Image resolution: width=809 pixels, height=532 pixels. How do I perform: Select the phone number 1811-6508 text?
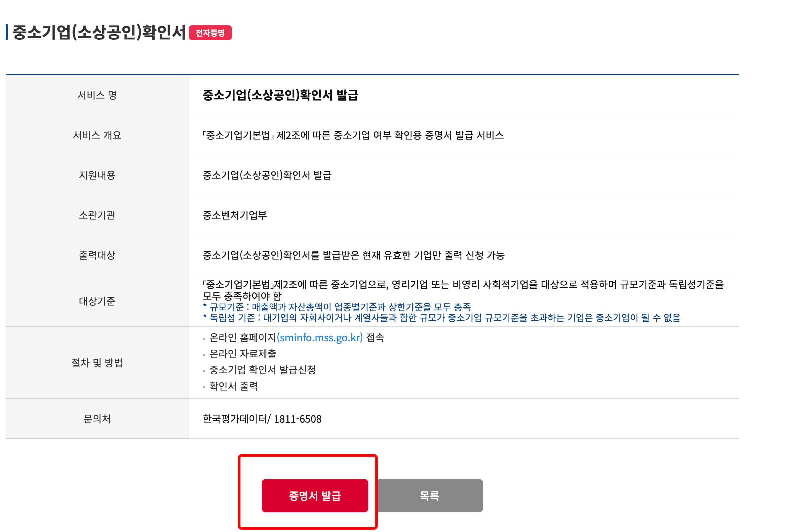(298, 419)
